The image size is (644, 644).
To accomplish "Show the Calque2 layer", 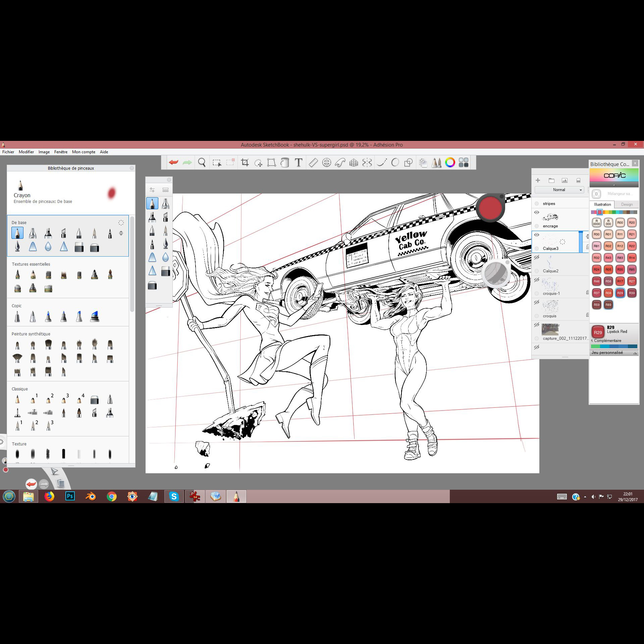I will pyautogui.click(x=537, y=257).
